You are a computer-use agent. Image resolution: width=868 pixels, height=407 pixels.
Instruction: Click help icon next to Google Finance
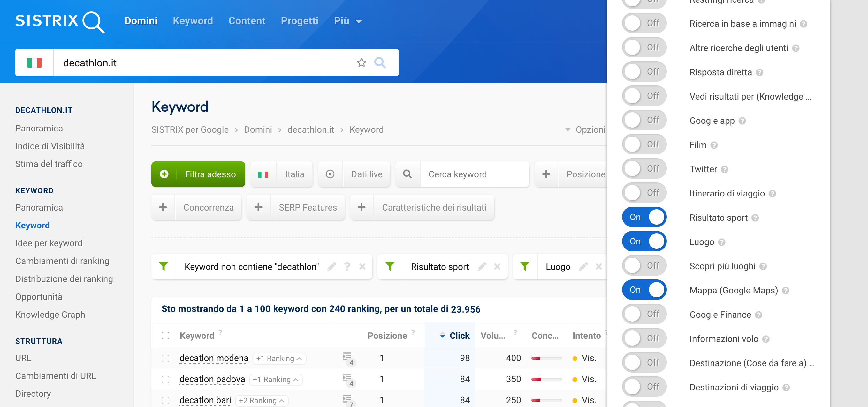(758, 315)
